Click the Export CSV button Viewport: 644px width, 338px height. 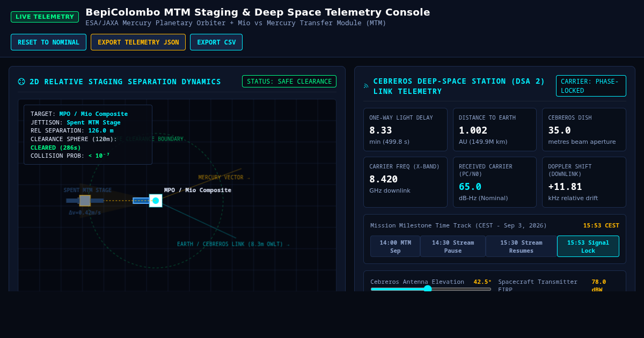(216, 42)
